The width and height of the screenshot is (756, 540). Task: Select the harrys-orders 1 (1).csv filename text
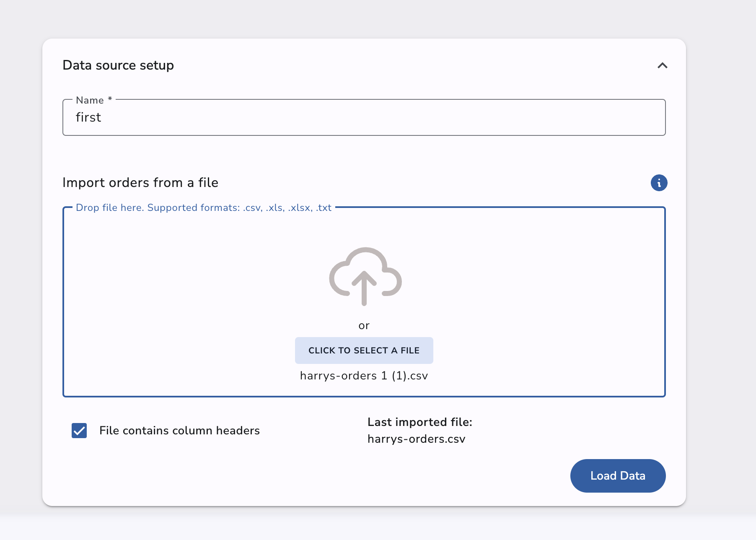click(x=364, y=376)
